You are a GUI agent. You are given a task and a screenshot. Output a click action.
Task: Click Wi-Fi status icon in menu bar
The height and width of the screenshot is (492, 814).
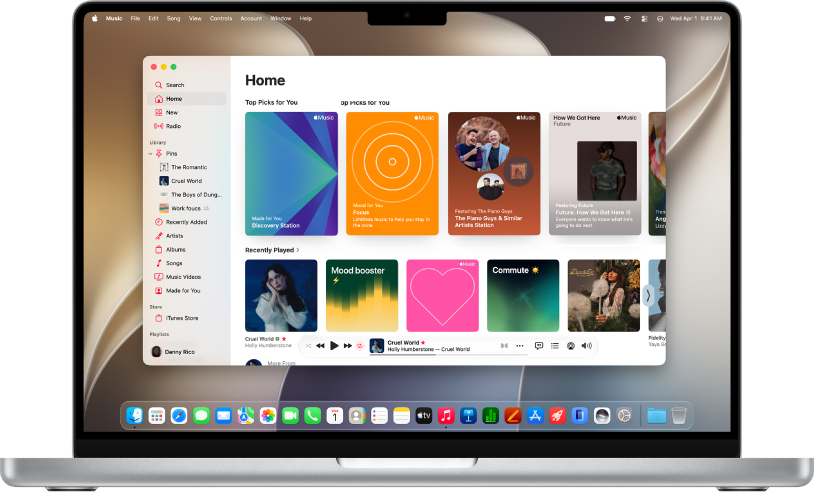[x=627, y=18]
